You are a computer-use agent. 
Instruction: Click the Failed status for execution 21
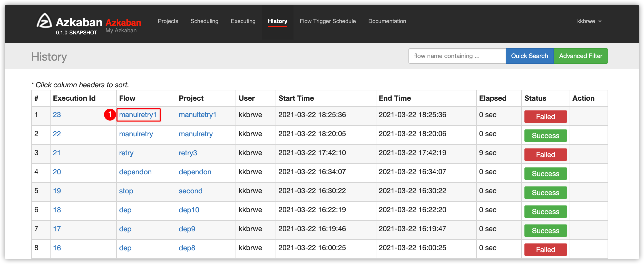[545, 155]
